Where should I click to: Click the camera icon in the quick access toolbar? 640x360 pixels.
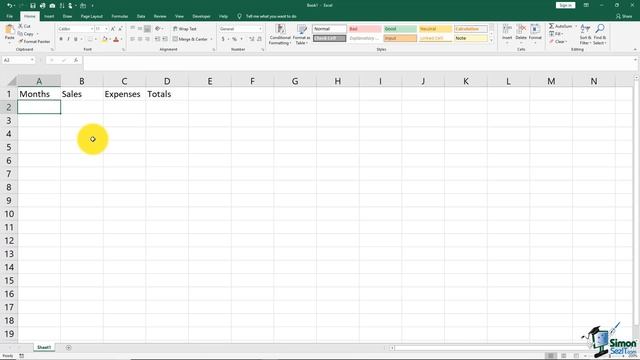(x=52, y=5)
